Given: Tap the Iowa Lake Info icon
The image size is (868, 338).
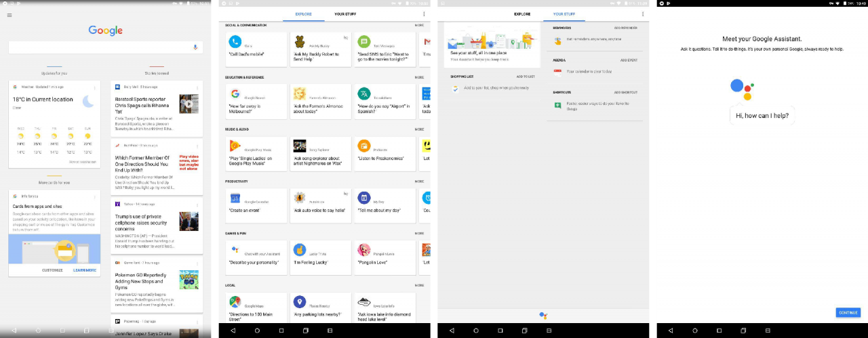Looking at the screenshot, I should pos(363,302).
